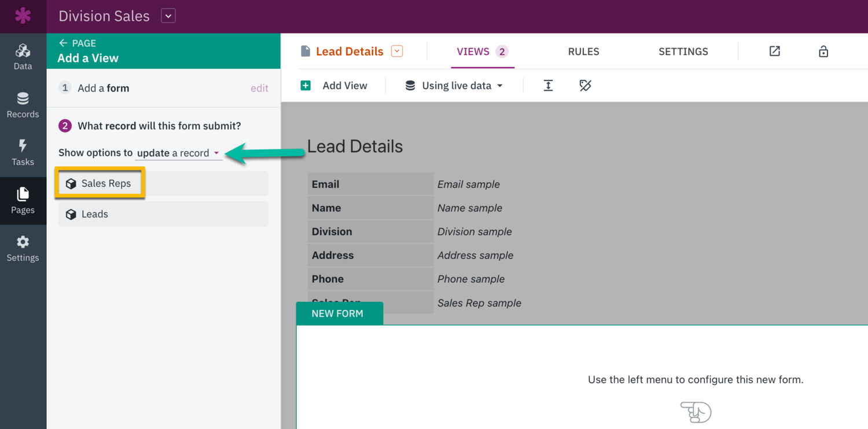Open the Lead Details page dropdown arrow
Screen dimensions: 868x429
[397, 51]
